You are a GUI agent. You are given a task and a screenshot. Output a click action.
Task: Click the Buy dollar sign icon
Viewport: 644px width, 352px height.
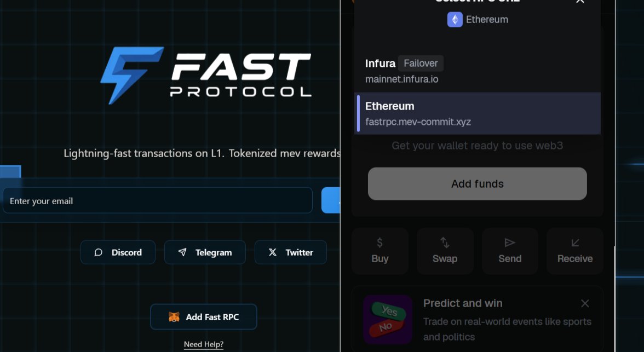click(380, 243)
